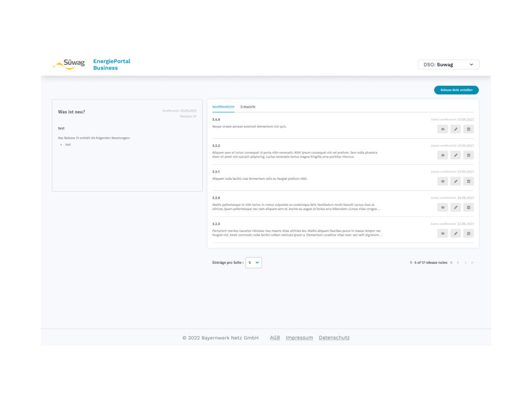Click the edit pencil icon for release 3.3.2
The width and height of the screenshot is (532, 399).
[455, 155]
